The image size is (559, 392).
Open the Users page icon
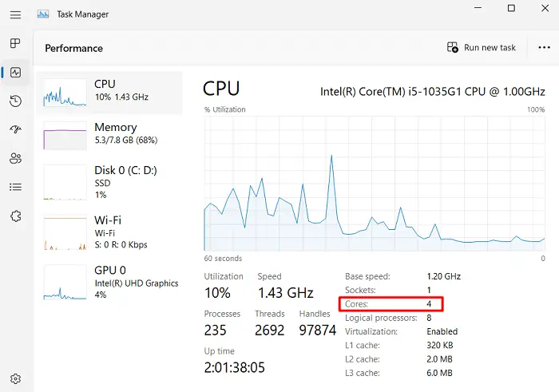coord(15,158)
